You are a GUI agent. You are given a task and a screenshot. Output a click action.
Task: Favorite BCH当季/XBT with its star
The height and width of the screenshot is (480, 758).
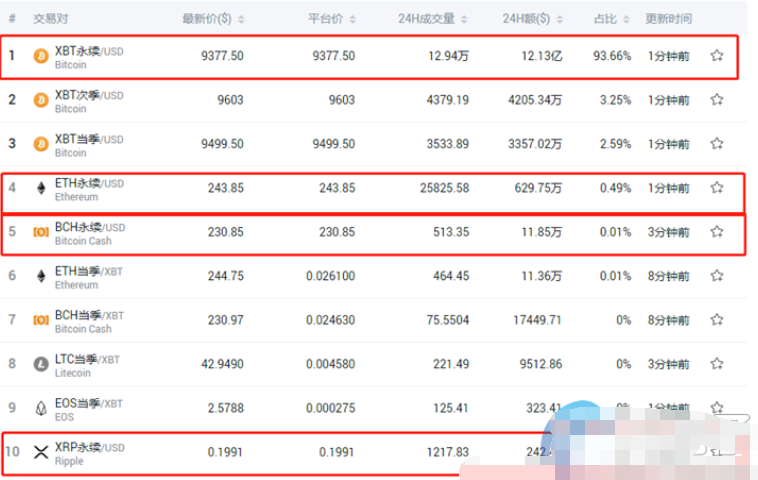(x=717, y=320)
